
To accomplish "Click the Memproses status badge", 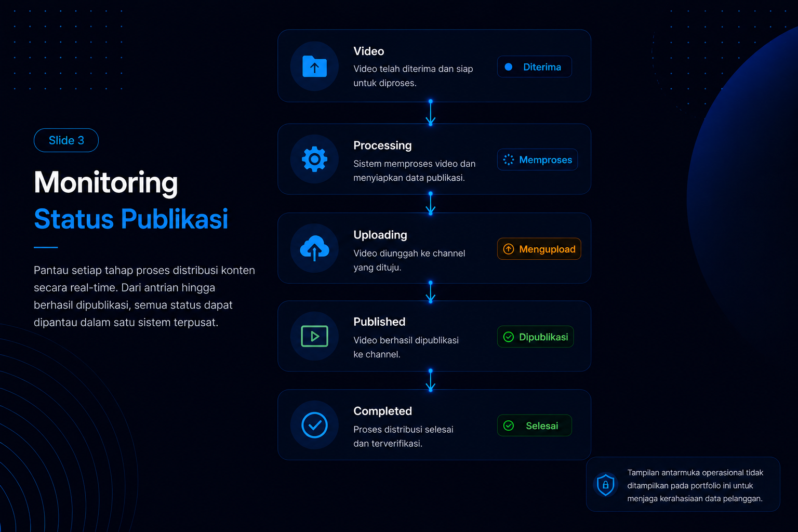I will click(x=537, y=159).
